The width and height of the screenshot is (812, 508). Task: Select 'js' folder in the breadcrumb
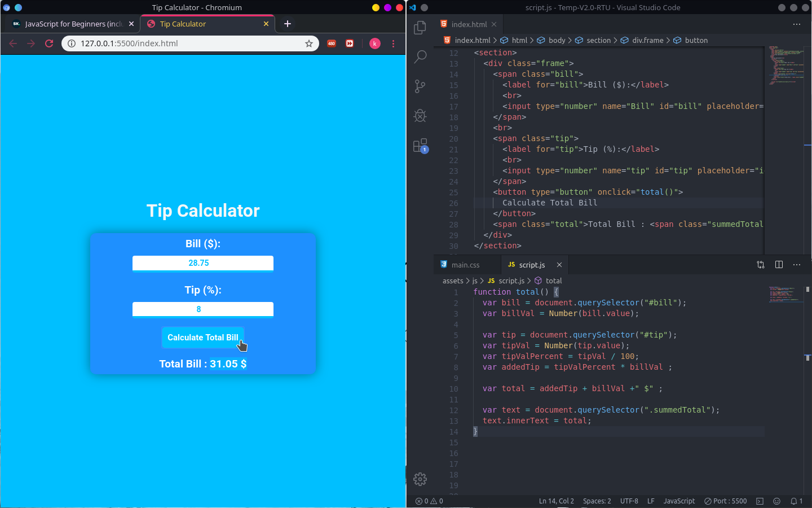pos(475,281)
